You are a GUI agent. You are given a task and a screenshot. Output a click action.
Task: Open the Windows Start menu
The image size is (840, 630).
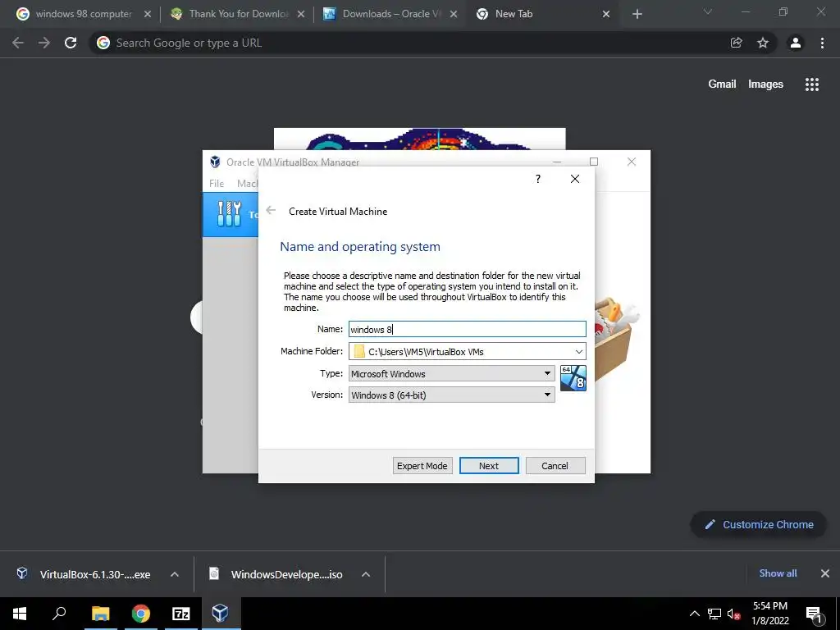20,614
